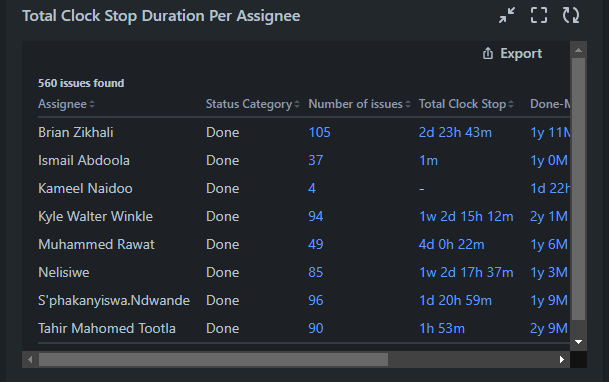
Task: Click the horizontal scrollbar left arrow
Action: 30,359
